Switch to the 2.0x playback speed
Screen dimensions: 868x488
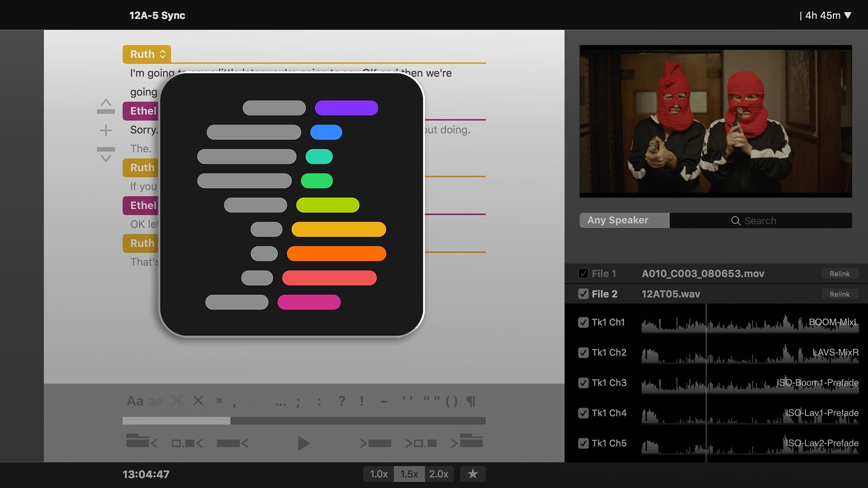439,474
